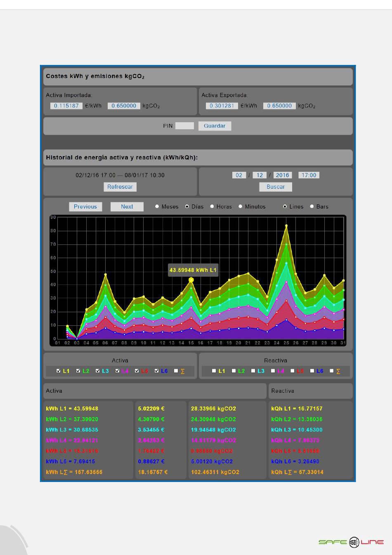Screen dimensions: 392x555
Task: Click the time field showing 17:00
Action: point(309,175)
